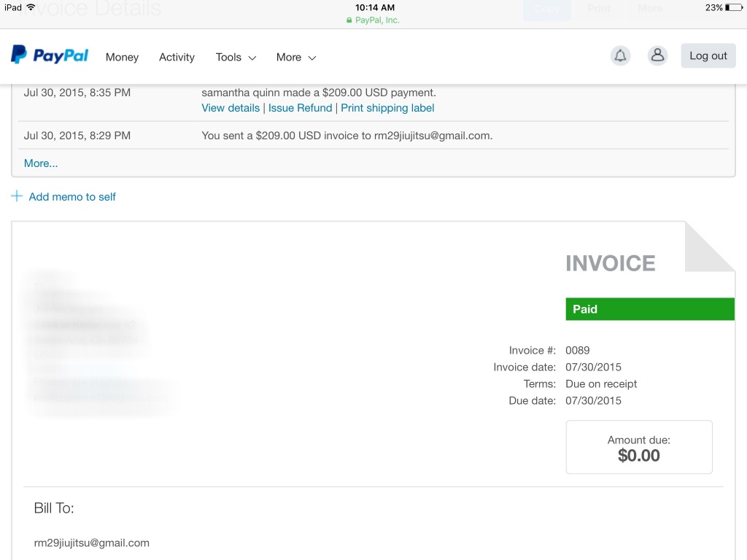
Task: Click Add memo to self
Action: [x=72, y=197]
